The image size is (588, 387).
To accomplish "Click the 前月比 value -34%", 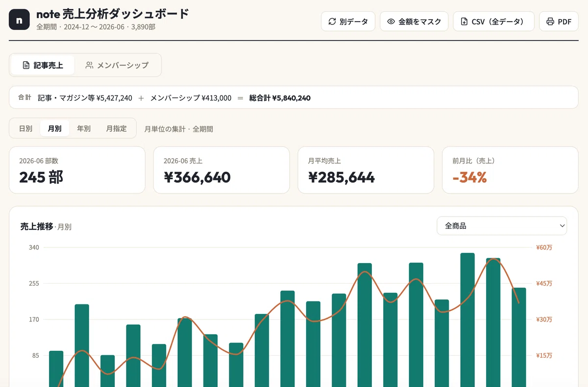I will [x=469, y=177].
